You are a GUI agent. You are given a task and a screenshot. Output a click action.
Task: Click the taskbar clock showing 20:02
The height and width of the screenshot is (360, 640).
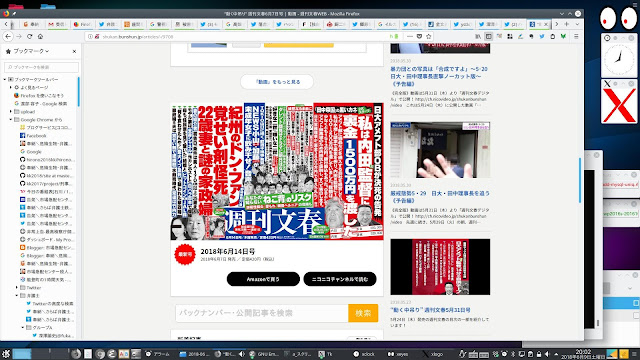(583, 354)
